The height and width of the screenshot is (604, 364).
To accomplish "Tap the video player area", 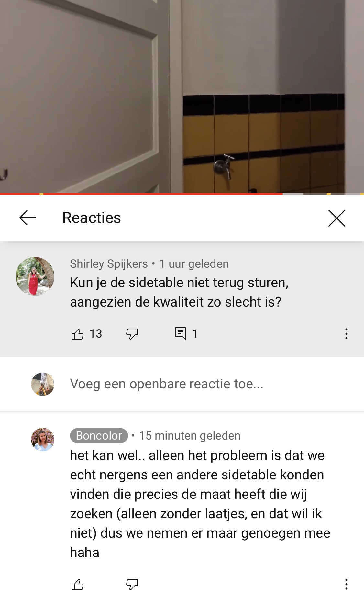I will (182, 96).
